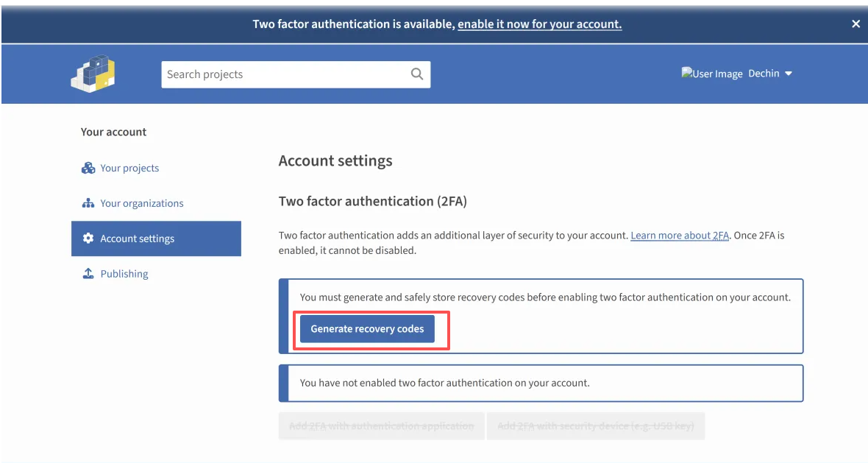The width and height of the screenshot is (868, 463).
Task: Click the Your account sidebar heading
Action: (113, 132)
